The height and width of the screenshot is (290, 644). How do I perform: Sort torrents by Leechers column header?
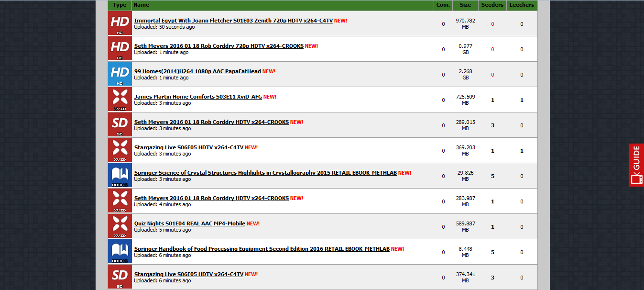point(522,5)
